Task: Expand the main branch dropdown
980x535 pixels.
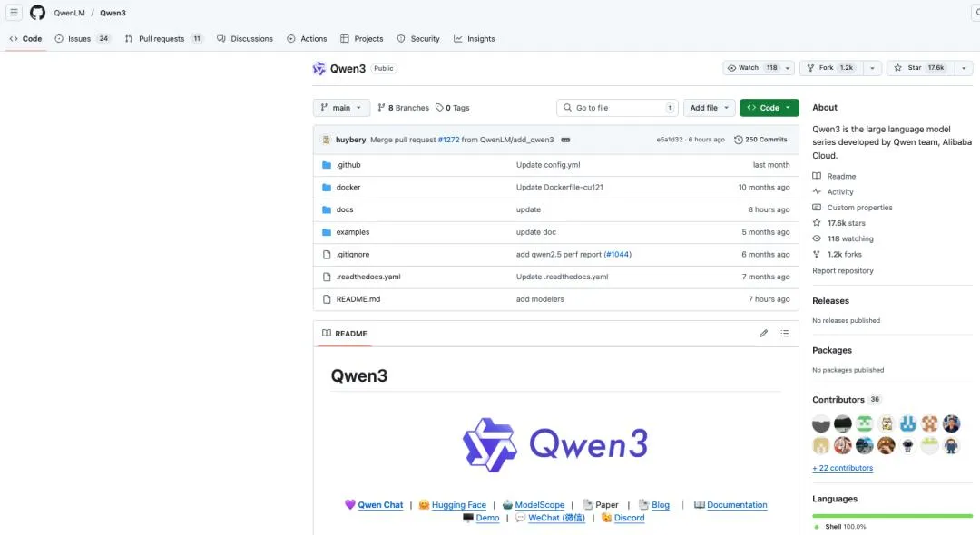Action: pos(341,107)
